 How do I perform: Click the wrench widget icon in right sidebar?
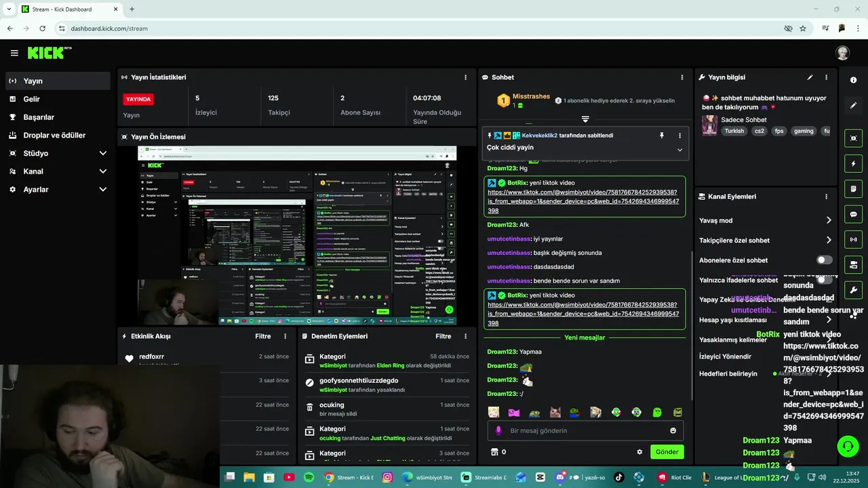pos(853,290)
